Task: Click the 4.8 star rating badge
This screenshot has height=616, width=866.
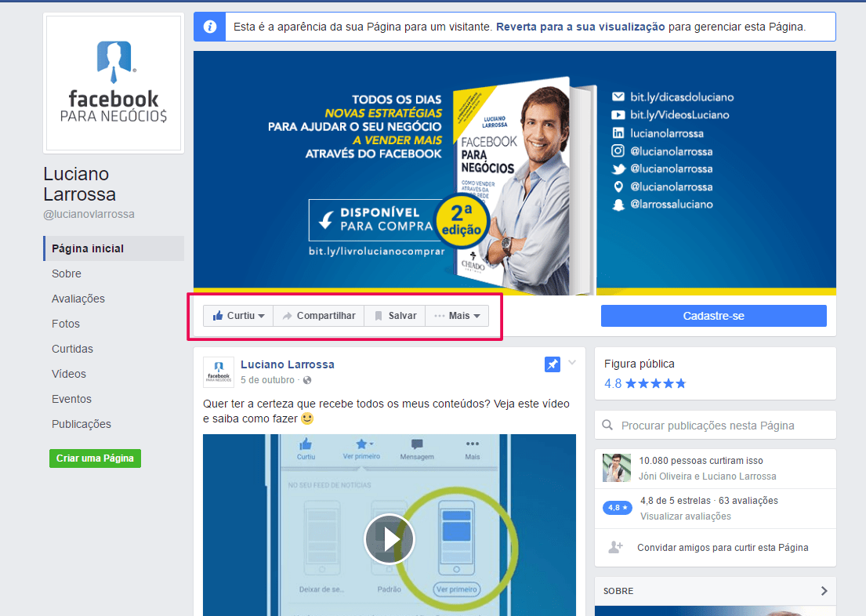Action: click(617, 507)
